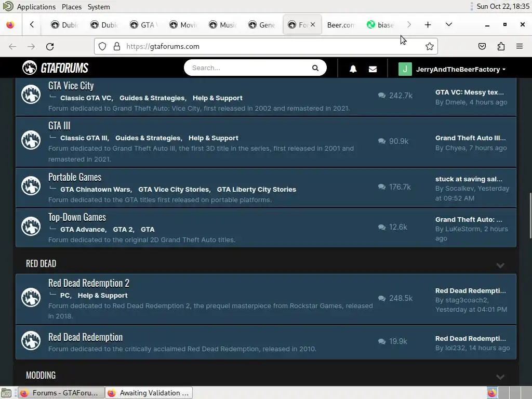Open the GTA Vice City forum title
The image size is (532, 399).
pos(71,86)
